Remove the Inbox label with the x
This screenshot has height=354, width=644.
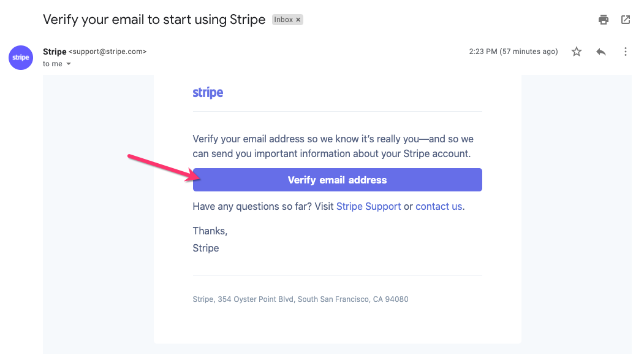pos(298,20)
